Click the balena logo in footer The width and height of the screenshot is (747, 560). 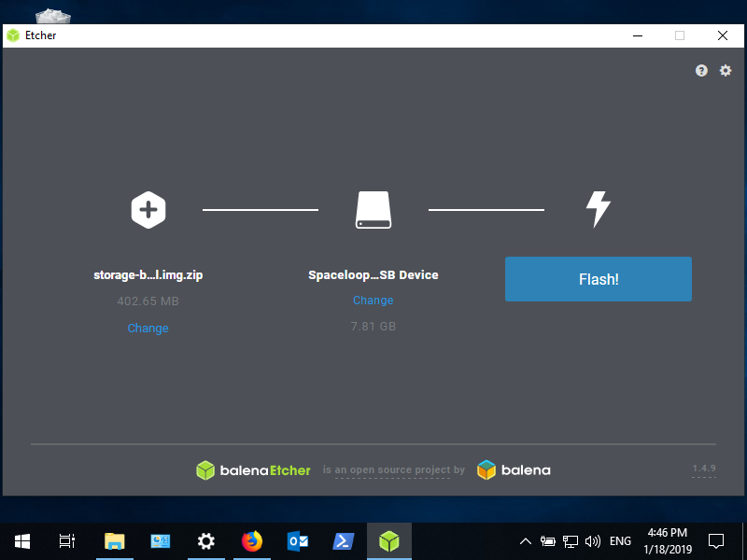click(514, 470)
